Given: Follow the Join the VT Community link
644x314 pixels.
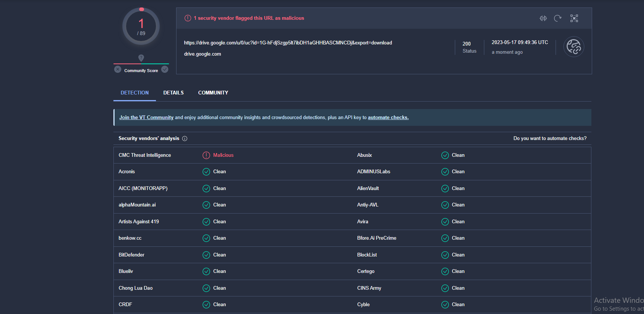Looking at the screenshot, I should [x=146, y=117].
